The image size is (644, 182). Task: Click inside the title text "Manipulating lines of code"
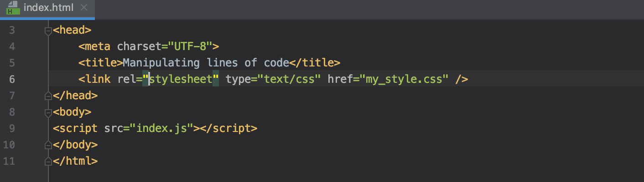206,63
